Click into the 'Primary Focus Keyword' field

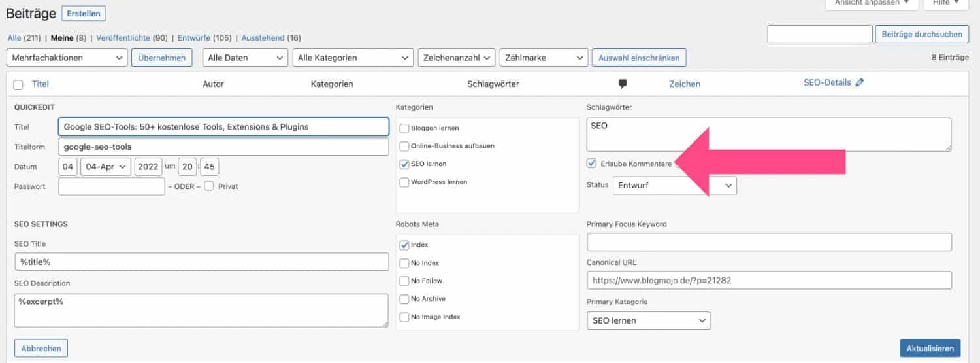click(769, 243)
